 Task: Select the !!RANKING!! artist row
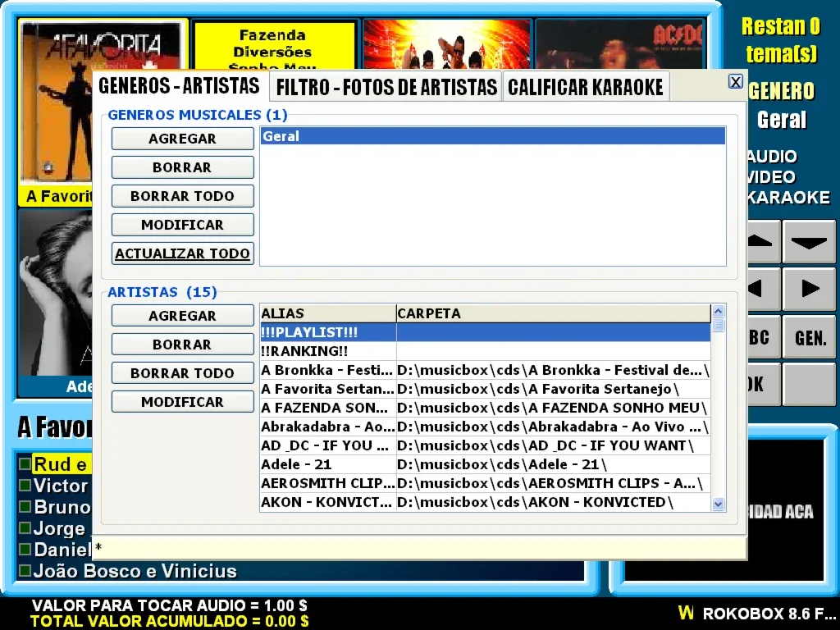click(486, 351)
